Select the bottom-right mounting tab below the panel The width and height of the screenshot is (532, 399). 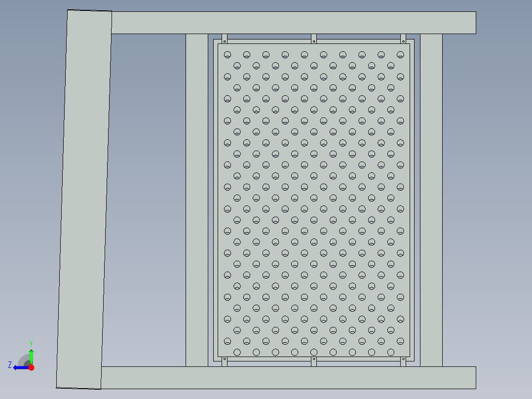pyautogui.click(x=403, y=361)
